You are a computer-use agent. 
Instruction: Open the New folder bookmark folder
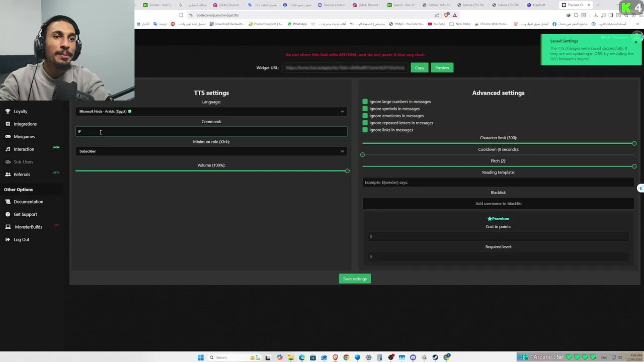pos(460,24)
